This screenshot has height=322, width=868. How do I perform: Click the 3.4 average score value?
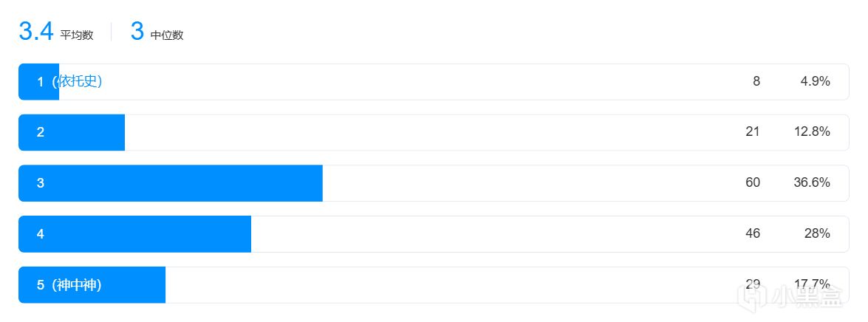pyautogui.click(x=36, y=32)
